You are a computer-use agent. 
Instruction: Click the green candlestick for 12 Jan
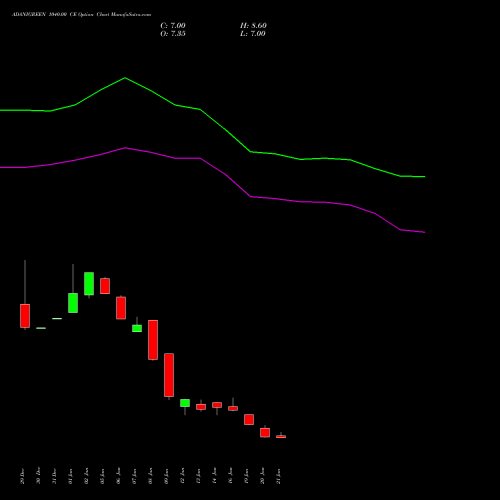185,403
